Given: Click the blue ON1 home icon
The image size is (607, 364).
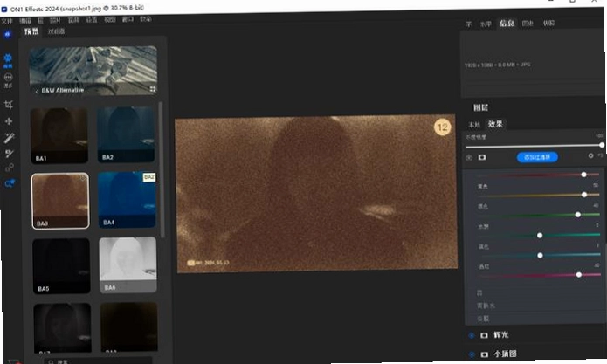Looking at the screenshot, I should [7, 34].
